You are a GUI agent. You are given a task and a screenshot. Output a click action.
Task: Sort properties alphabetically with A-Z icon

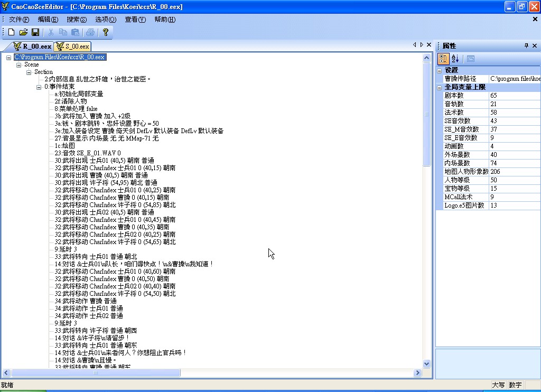point(455,59)
